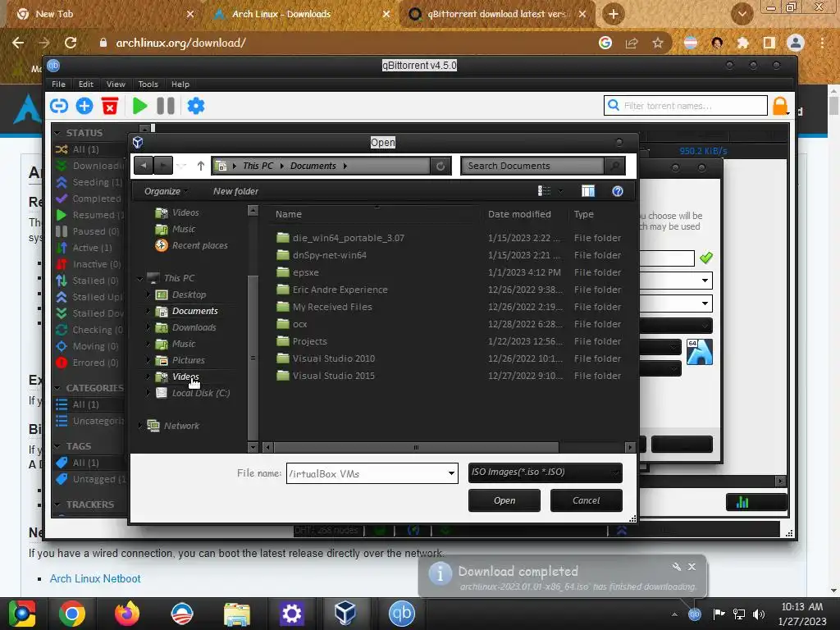This screenshot has height=630, width=840.
Task: Open Chrome extensions puzzle icon
Action: 743,43
